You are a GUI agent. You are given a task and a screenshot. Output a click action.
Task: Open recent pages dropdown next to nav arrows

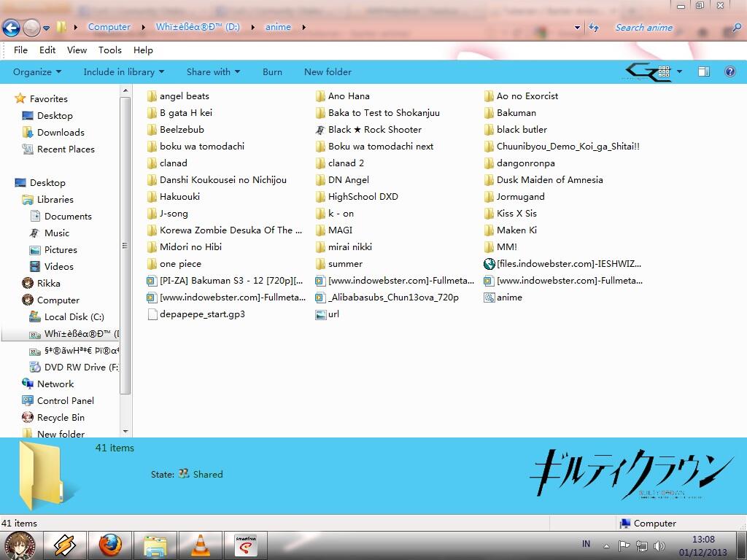(x=46, y=28)
